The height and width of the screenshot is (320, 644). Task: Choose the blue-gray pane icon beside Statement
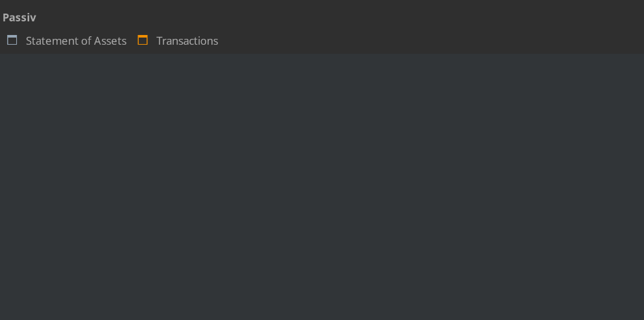[x=12, y=40]
